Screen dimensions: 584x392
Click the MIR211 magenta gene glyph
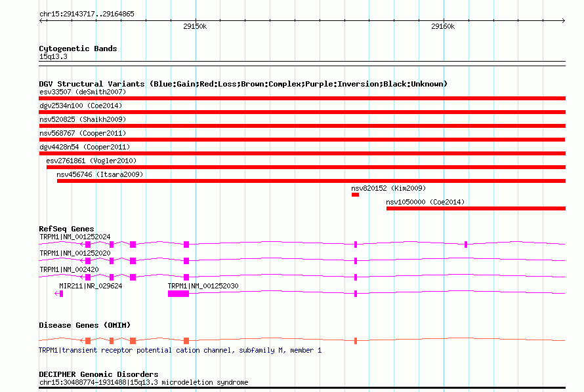[x=59, y=294]
